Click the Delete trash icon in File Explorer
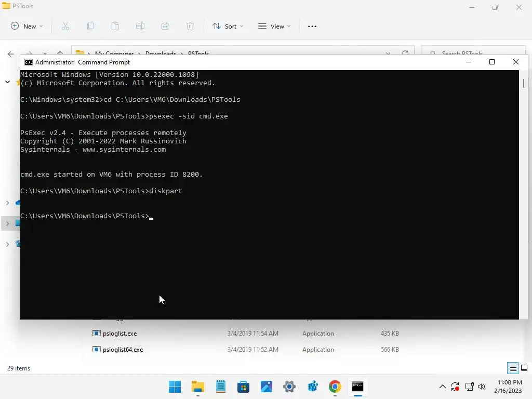 coord(190,26)
